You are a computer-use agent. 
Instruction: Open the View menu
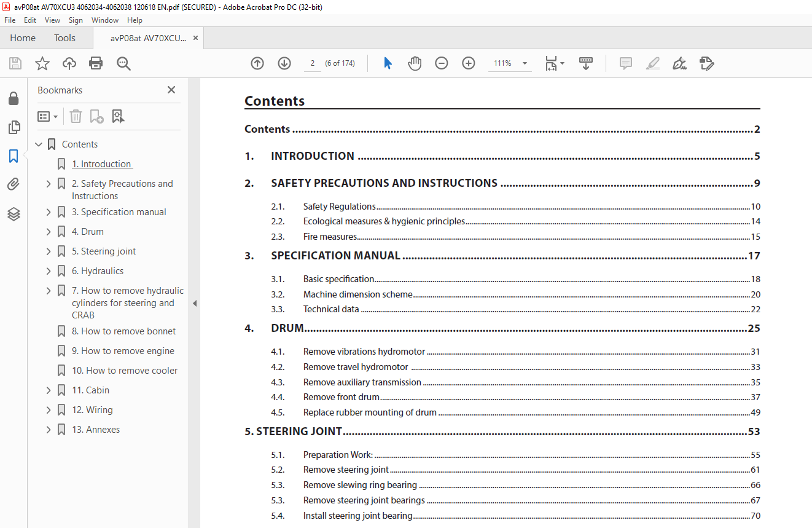point(53,20)
